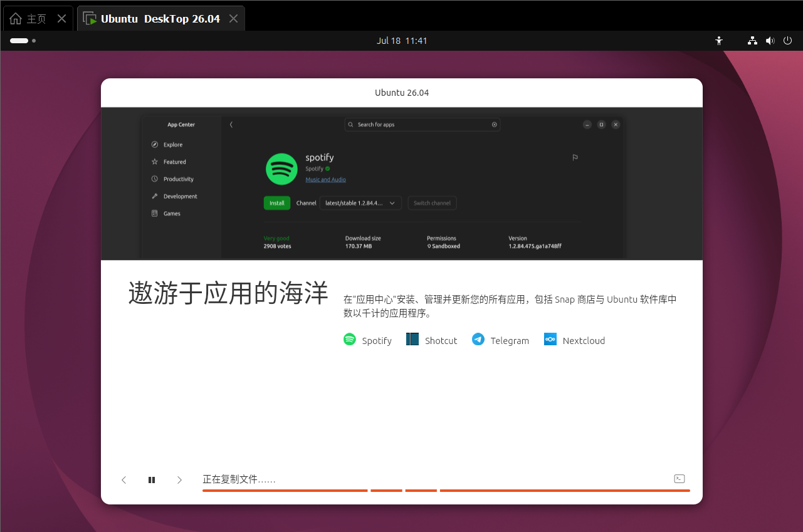This screenshot has height=532, width=803.
Task: Click the 170.37 MB download size value
Action: pyautogui.click(x=359, y=246)
